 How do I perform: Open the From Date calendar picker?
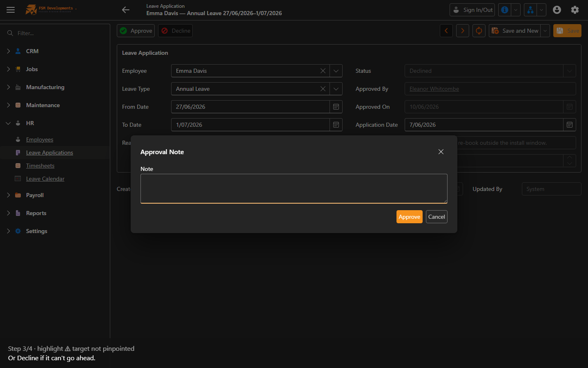point(336,107)
